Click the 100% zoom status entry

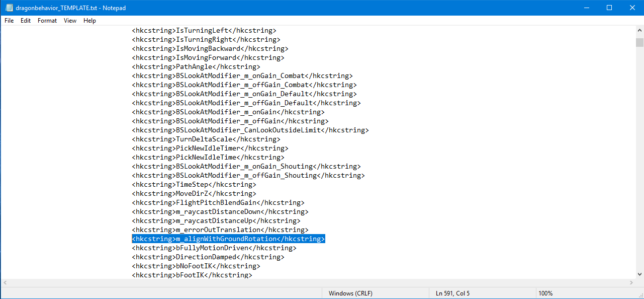[545, 293]
